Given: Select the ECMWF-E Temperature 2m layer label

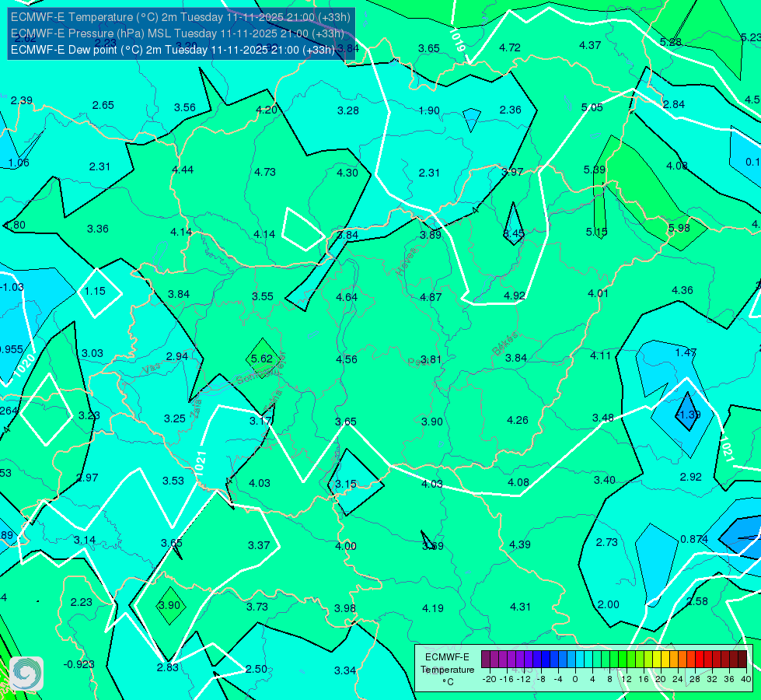Looking at the screenshot, I should [x=180, y=17].
